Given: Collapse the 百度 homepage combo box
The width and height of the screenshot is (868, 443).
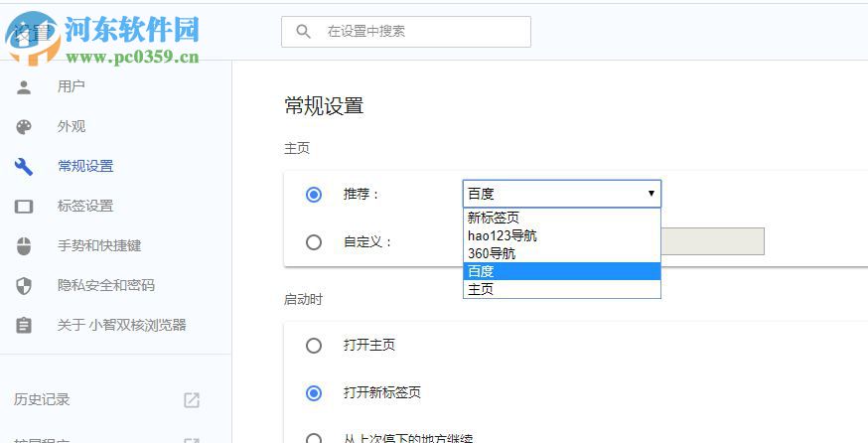Looking at the screenshot, I should (x=562, y=194).
